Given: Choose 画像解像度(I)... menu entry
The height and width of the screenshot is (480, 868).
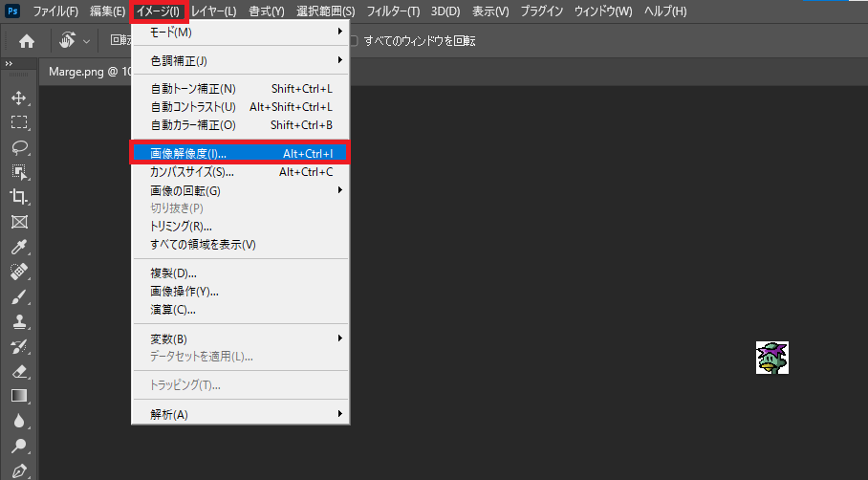Looking at the screenshot, I should [240, 153].
